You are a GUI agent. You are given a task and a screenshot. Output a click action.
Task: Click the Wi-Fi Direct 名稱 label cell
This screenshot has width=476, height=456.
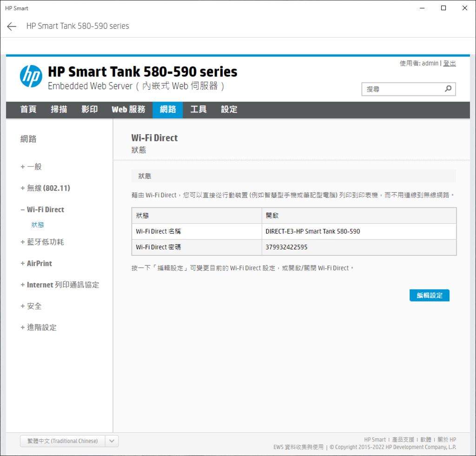[x=197, y=232]
